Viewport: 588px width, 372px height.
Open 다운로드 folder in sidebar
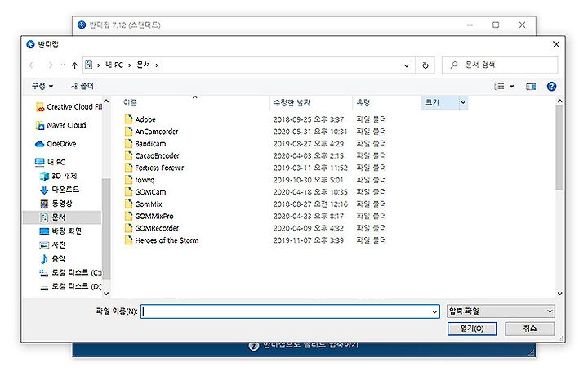(60, 190)
